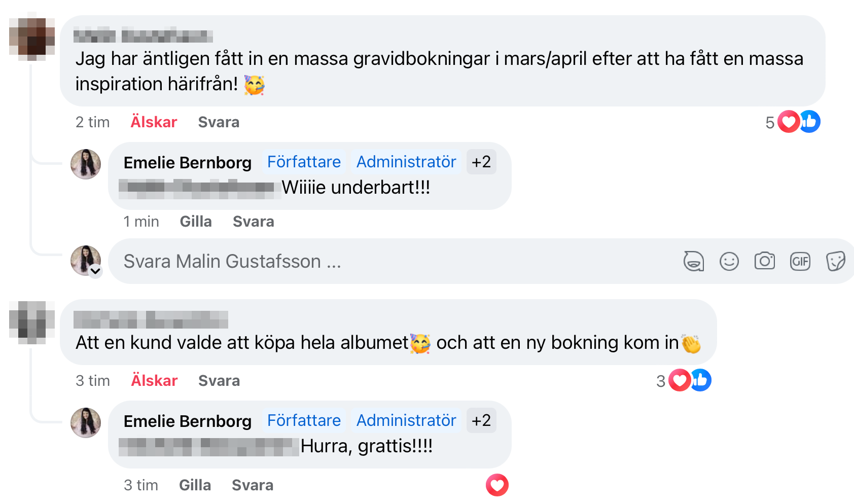Open the emoji picker in reply field
The width and height of the screenshot is (854, 504).
729,262
